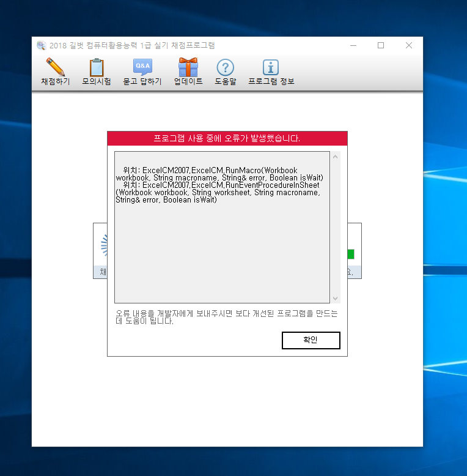Click the 채점하기 pencil icon
The image size is (467, 476).
[x=55, y=67]
